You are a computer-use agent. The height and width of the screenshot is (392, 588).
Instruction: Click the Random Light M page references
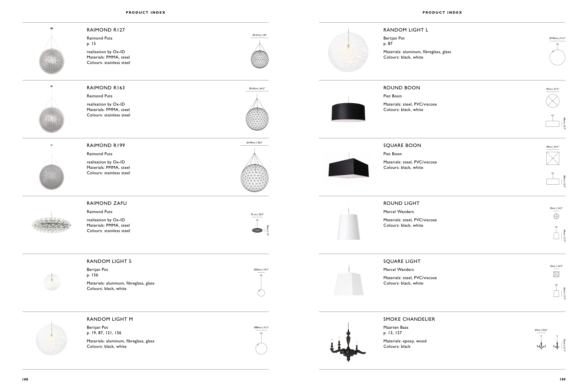click(x=104, y=333)
